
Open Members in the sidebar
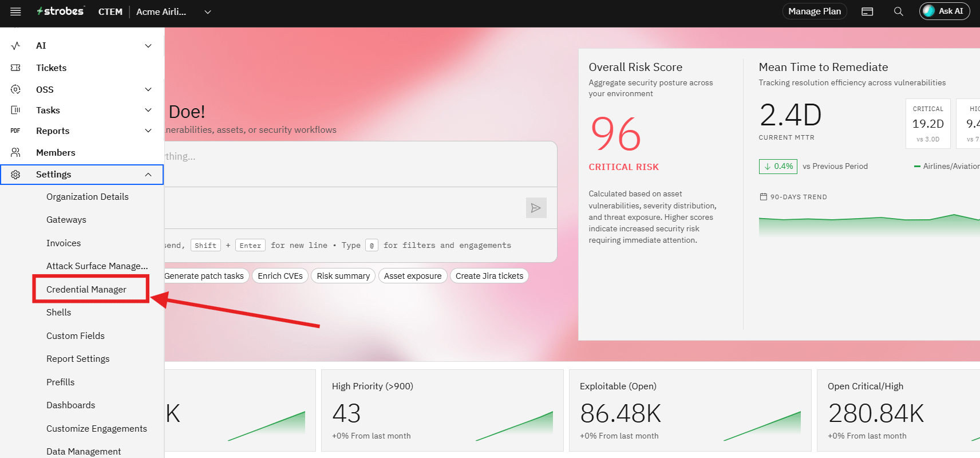(56, 152)
